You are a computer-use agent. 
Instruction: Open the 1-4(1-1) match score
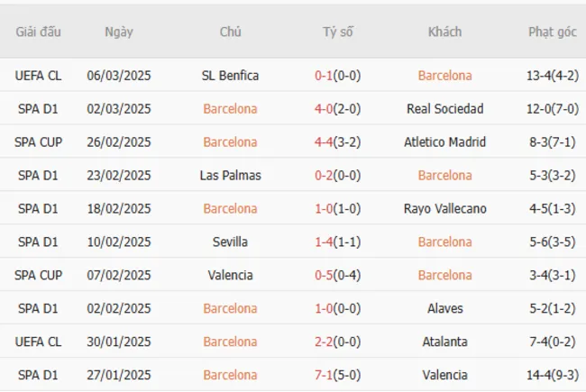pyautogui.click(x=338, y=242)
